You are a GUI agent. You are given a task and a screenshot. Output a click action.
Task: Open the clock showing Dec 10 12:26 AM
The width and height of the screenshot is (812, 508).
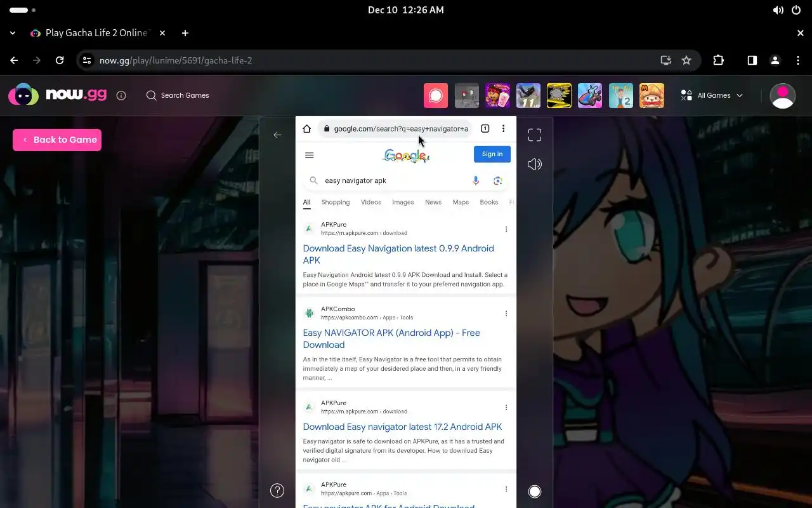coord(406,10)
